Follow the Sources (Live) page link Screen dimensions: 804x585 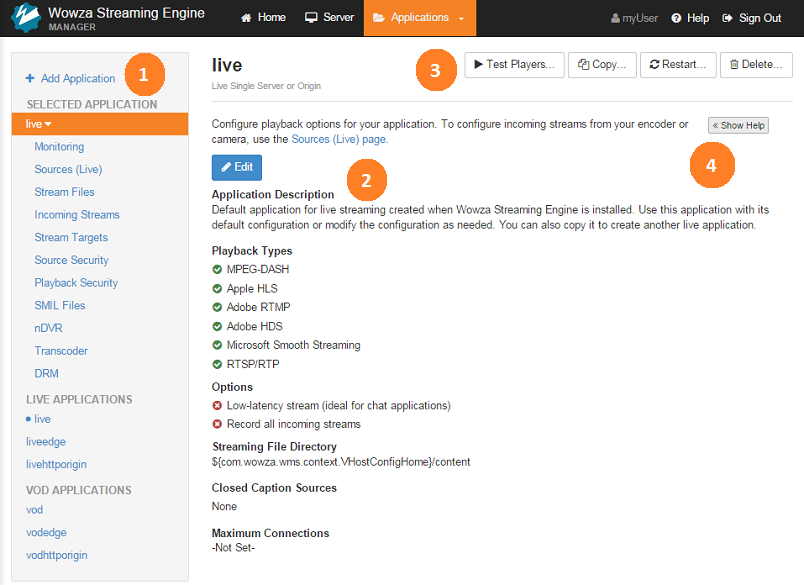coord(339,140)
